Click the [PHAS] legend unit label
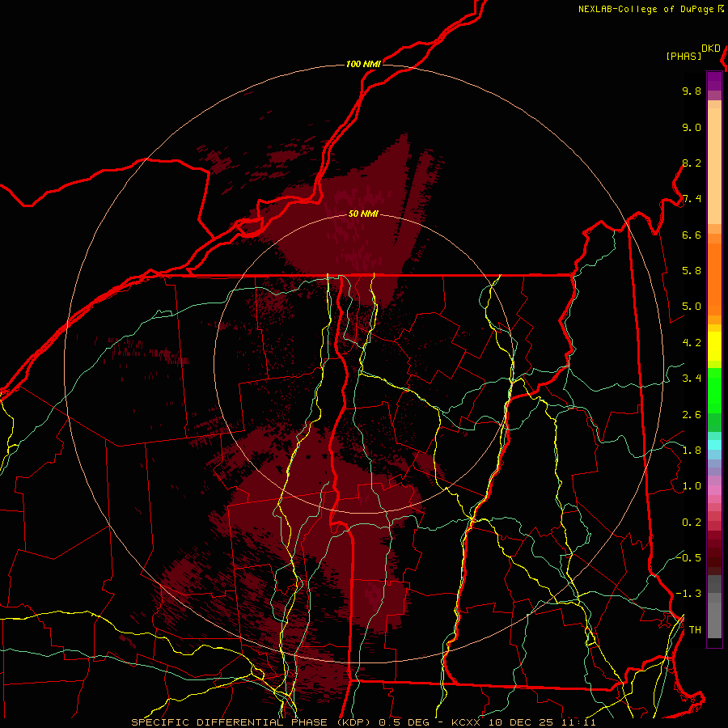The height and width of the screenshot is (728, 728). 684,56
